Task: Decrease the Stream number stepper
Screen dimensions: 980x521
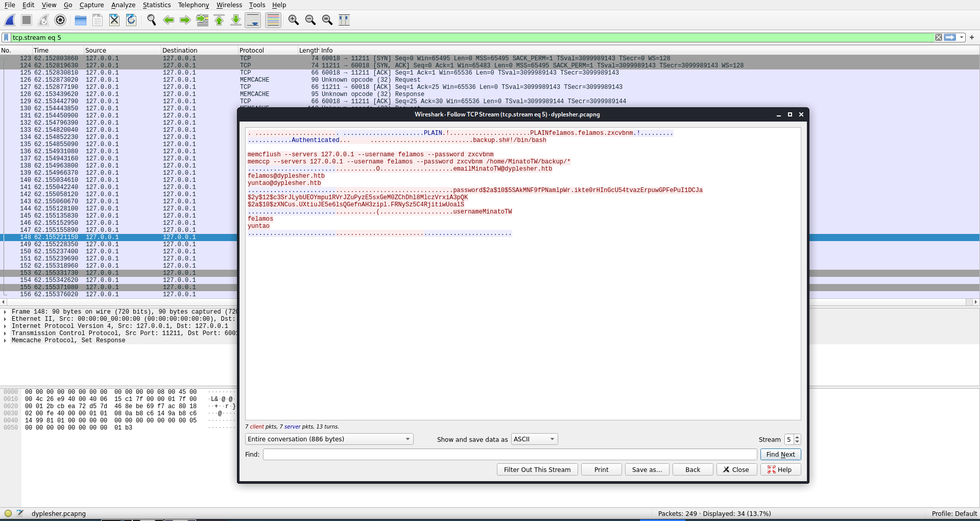Action: point(798,442)
